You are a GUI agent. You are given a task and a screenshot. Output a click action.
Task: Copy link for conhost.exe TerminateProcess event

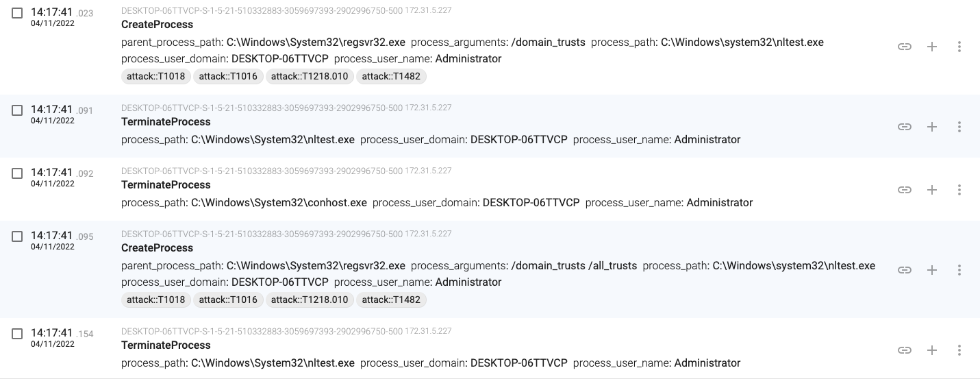pos(905,190)
